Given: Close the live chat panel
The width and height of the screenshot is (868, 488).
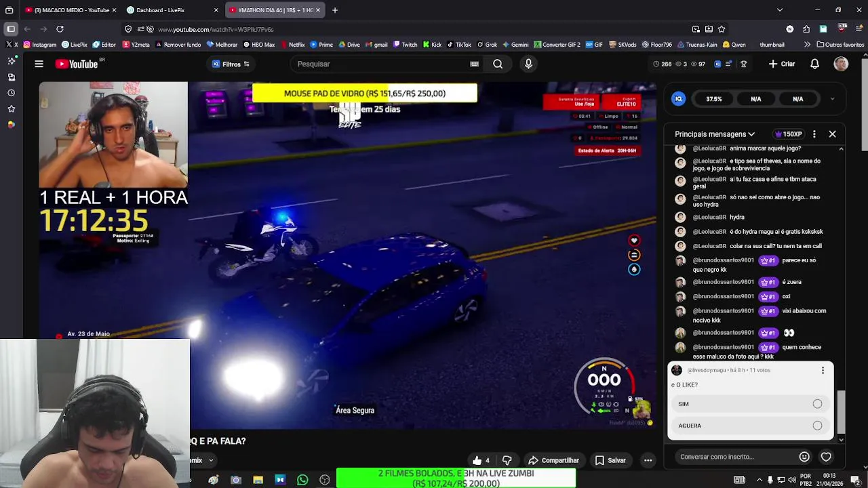Looking at the screenshot, I should coord(832,134).
